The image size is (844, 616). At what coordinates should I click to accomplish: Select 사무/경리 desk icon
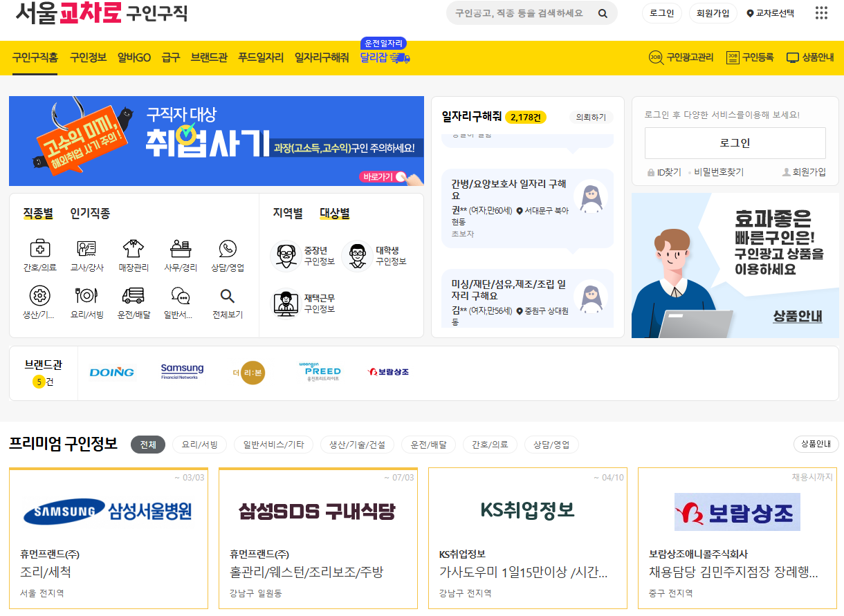click(181, 248)
